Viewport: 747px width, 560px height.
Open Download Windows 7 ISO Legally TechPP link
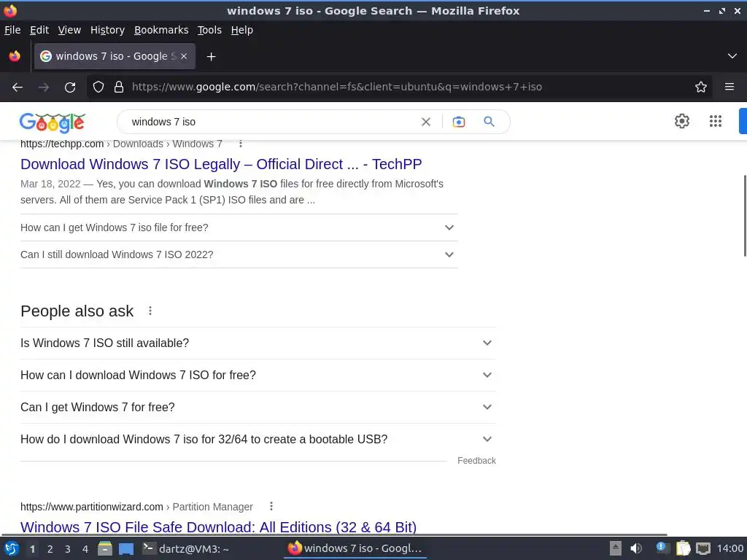[x=221, y=164]
